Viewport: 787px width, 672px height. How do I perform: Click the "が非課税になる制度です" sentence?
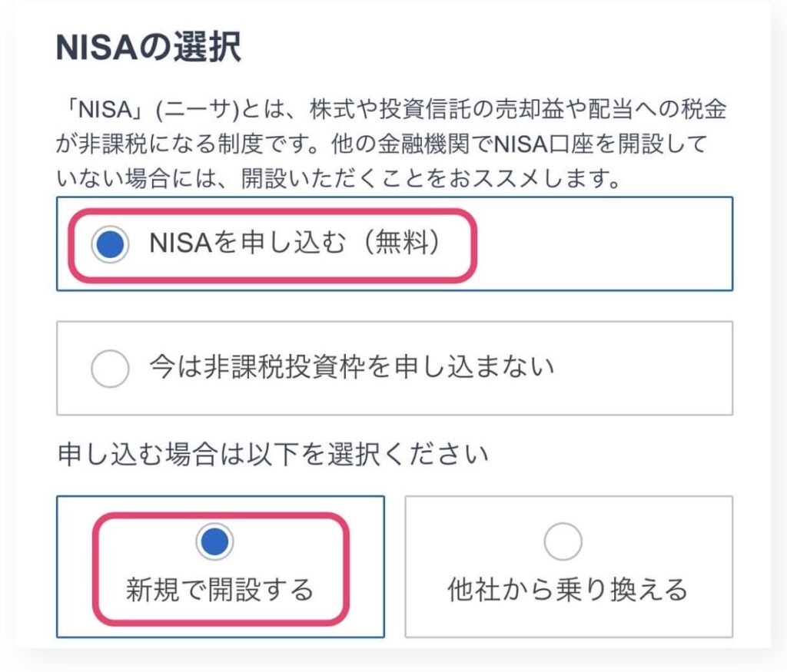click(x=167, y=146)
